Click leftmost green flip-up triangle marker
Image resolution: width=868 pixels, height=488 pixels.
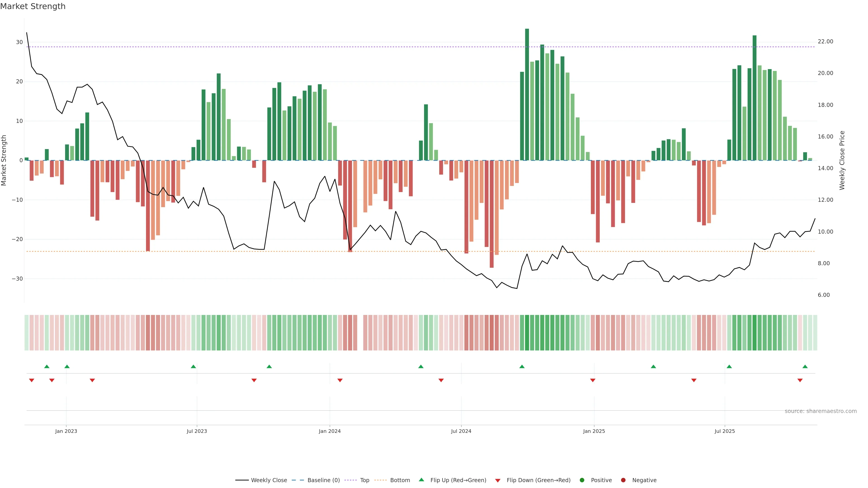[47, 366]
